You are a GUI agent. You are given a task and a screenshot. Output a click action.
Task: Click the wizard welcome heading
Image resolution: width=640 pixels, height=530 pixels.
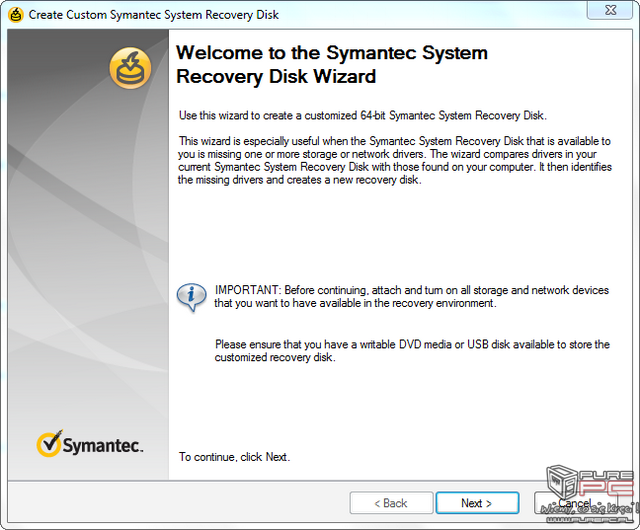pyautogui.click(x=332, y=65)
